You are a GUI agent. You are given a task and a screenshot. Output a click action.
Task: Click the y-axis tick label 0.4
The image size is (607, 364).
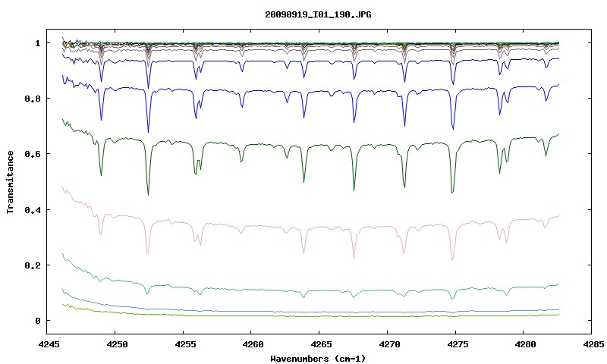33,209
